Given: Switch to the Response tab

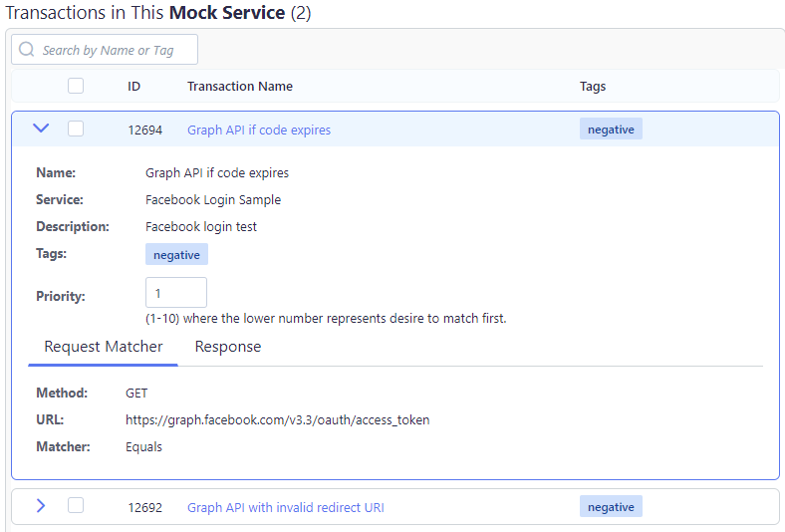Looking at the screenshot, I should click(x=228, y=347).
